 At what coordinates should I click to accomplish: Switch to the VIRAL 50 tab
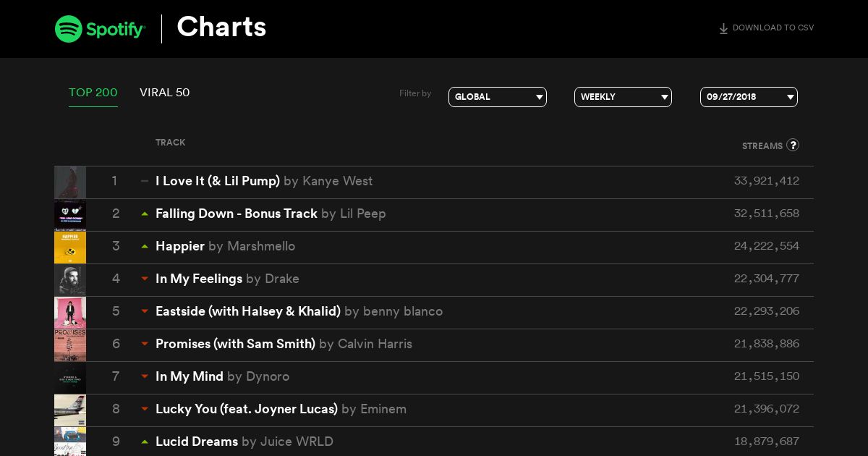(x=165, y=93)
